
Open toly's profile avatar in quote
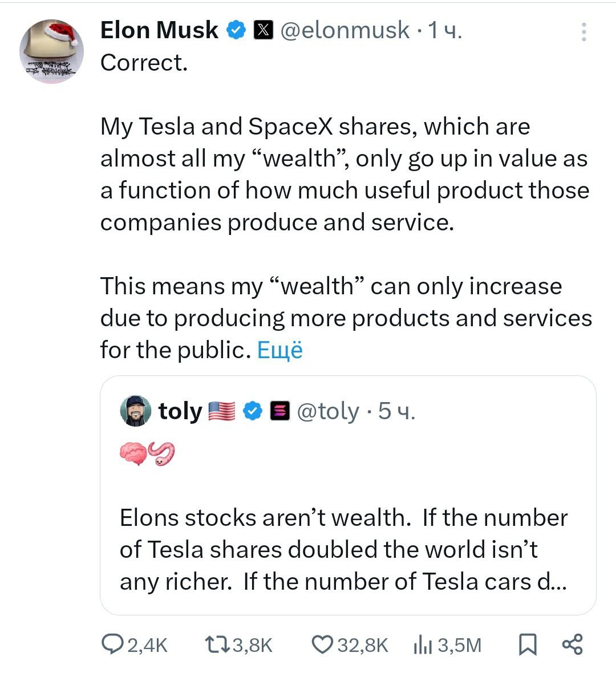136,411
